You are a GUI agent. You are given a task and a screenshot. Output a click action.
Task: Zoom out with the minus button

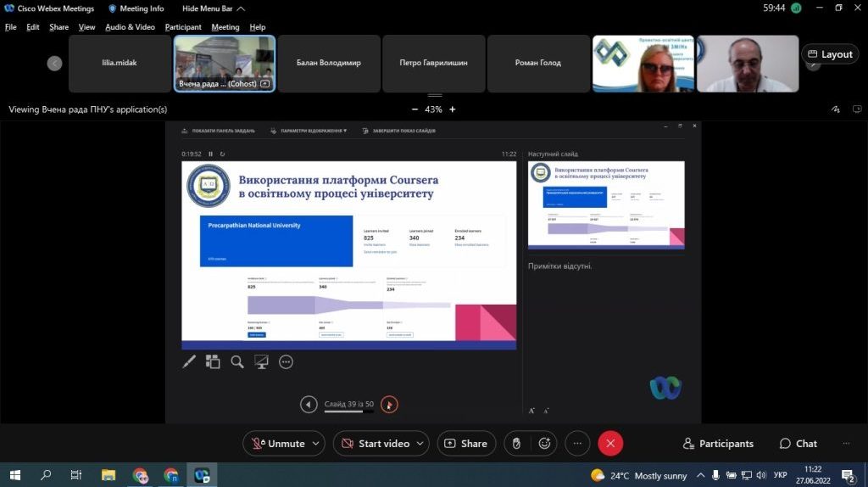tap(415, 109)
